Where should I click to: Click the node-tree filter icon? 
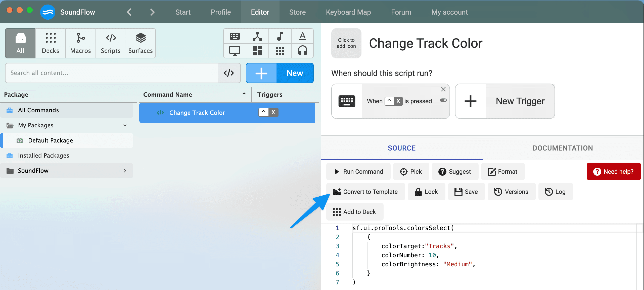pyautogui.click(x=257, y=36)
